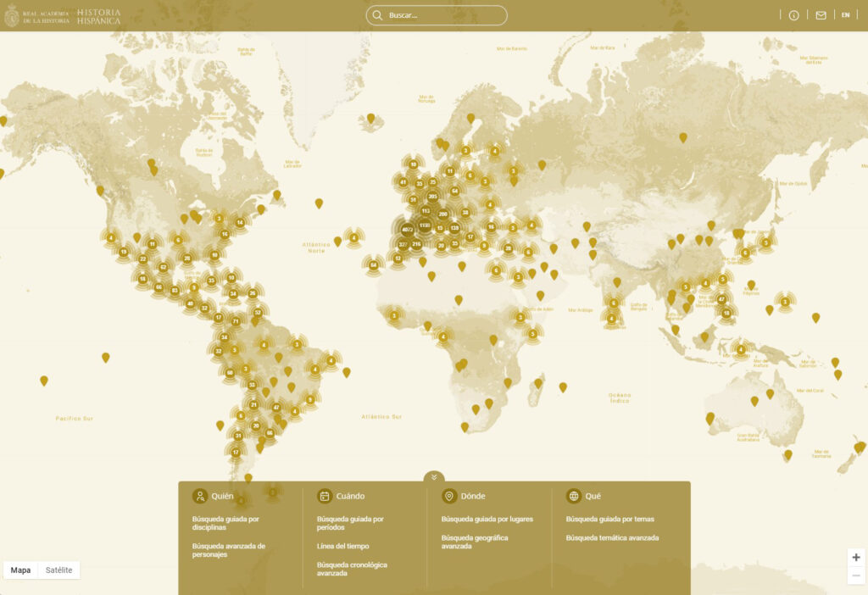
Task: Collapse the bottom search panel chevron
Action: click(x=434, y=477)
